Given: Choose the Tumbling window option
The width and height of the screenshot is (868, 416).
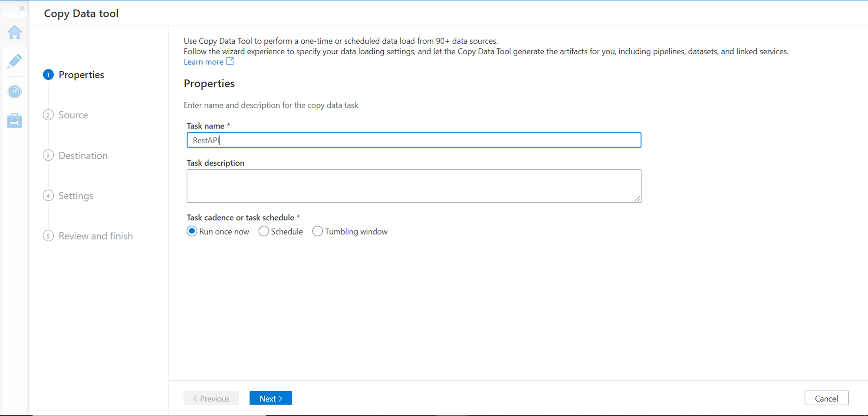Looking at the screenshot, I should 318,231.
